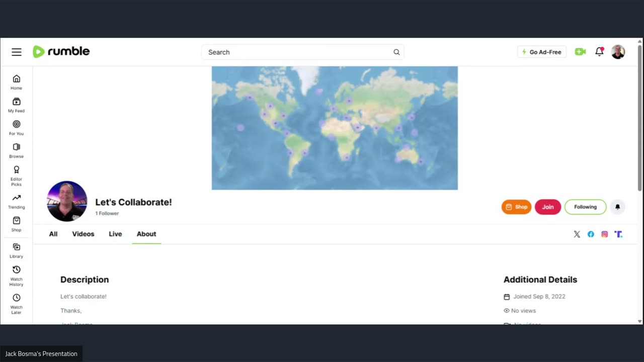Click the Joined Sep 8, 2022 text
This screenshot has width=644, height=362.
539,297
